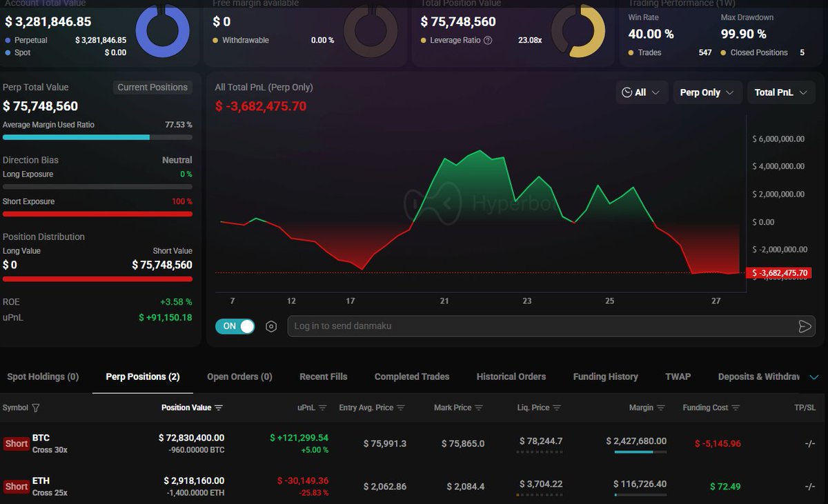This screenshot has width=828, height=504.
Task: Open the Symbol filter funnel icon
Action: [x=36, y=407]
